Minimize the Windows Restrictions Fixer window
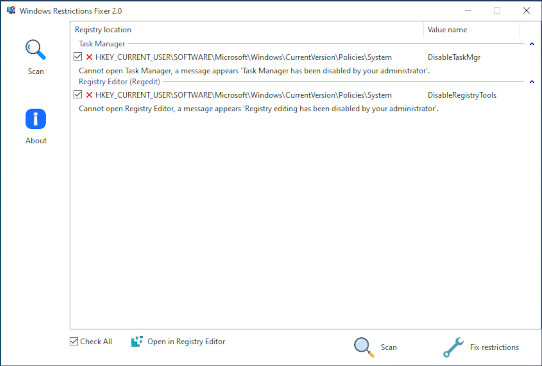The image size is (542, 366). tap(468, 11)
